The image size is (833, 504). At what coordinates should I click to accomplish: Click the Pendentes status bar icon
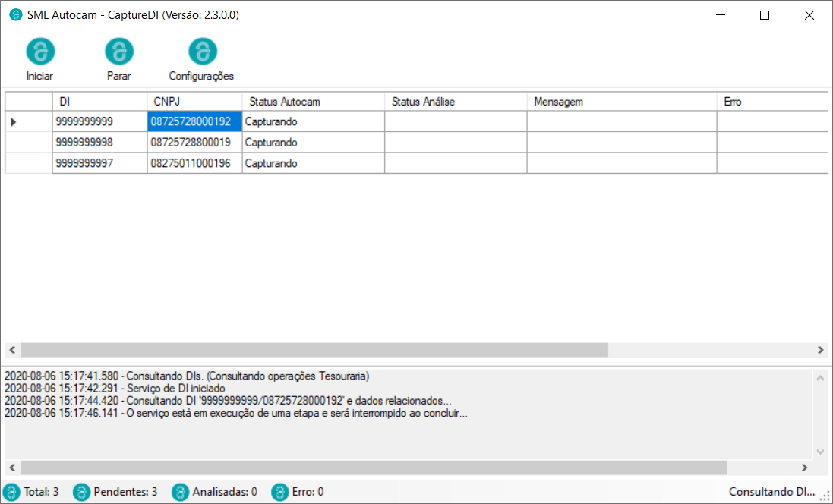point(82,492)
